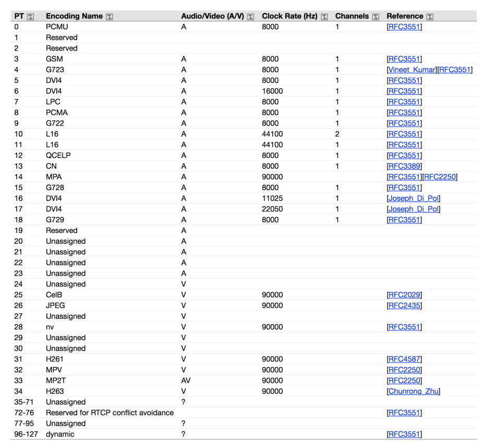Image resolution: width=488 pixels, height=448 pixels.
Task: Follow the RFC3389 link for CN
Action: (x=404, y=166)
